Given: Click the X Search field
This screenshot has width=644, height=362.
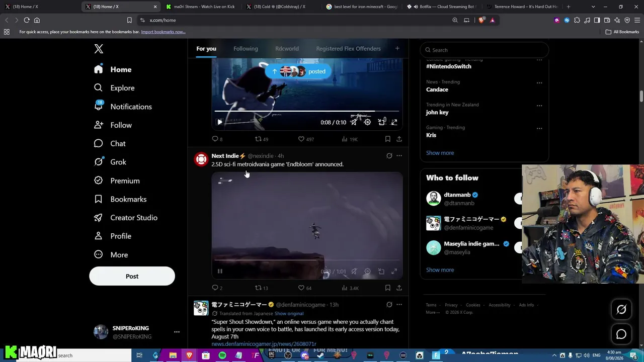Looking at the screenshot, I should tap(484, 50).
